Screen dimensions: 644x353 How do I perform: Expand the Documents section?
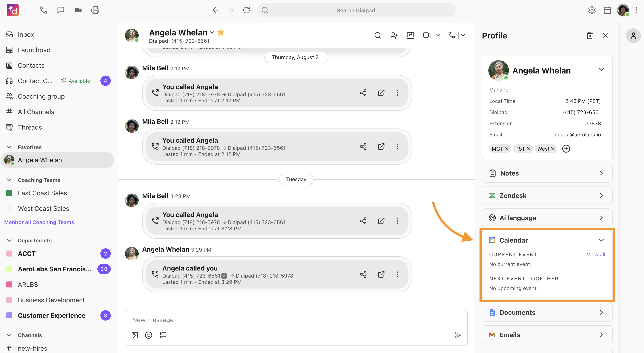pyautogui.click(x=547, y=313)
